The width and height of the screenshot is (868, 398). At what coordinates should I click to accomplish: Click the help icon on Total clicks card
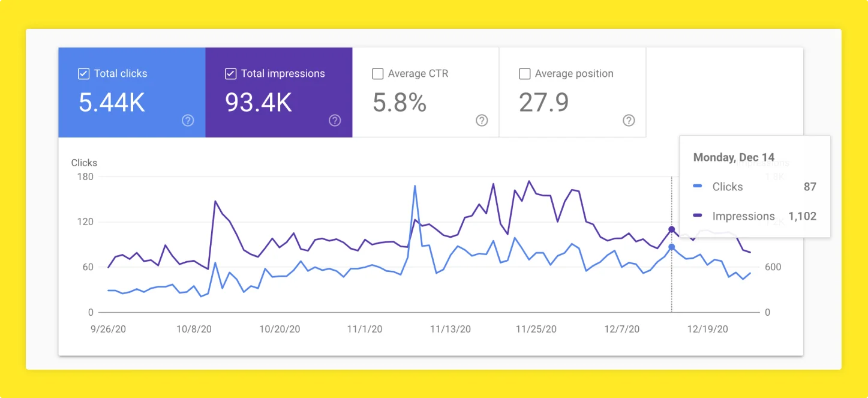[188, 120]
